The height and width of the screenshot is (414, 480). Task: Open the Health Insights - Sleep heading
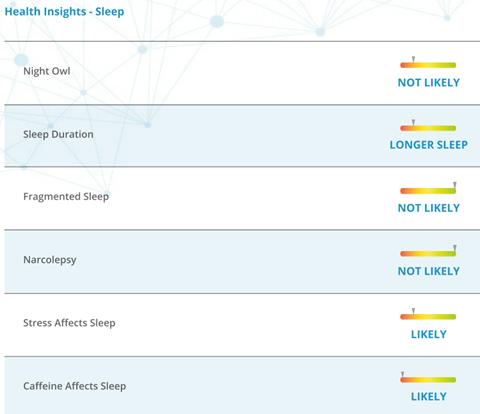point(64,12)
